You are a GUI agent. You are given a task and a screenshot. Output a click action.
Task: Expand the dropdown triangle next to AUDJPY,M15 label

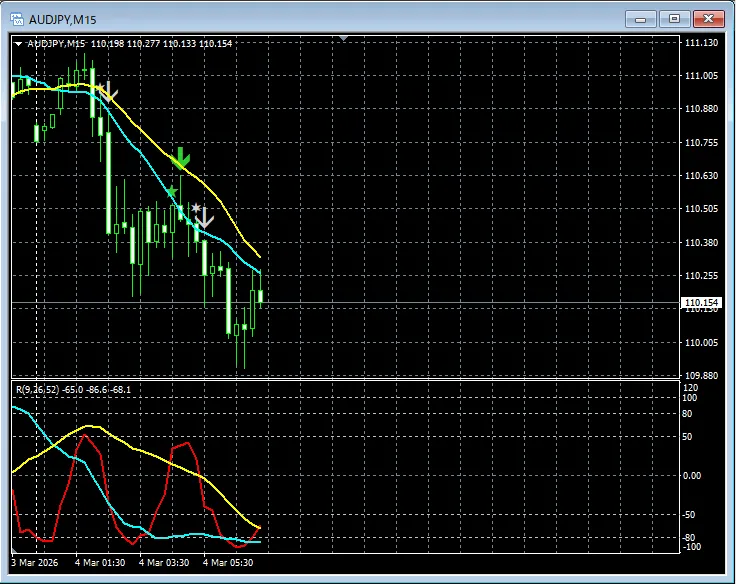18,44
